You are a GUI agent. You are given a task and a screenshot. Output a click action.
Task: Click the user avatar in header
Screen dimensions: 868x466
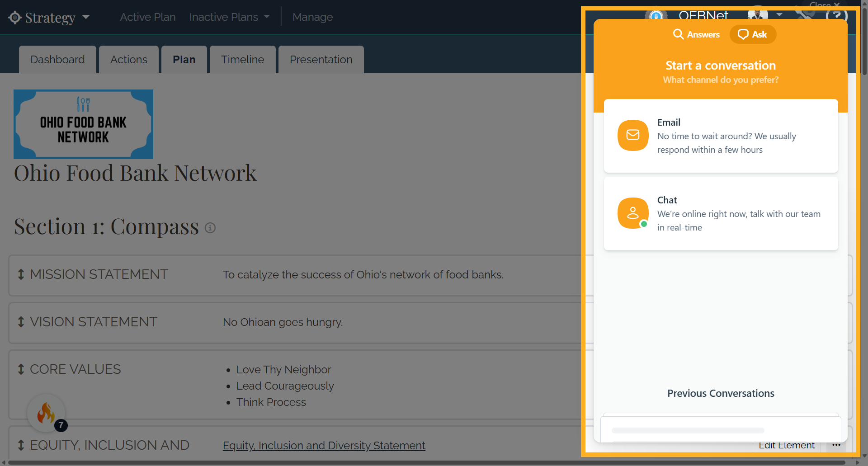point(758,14)
